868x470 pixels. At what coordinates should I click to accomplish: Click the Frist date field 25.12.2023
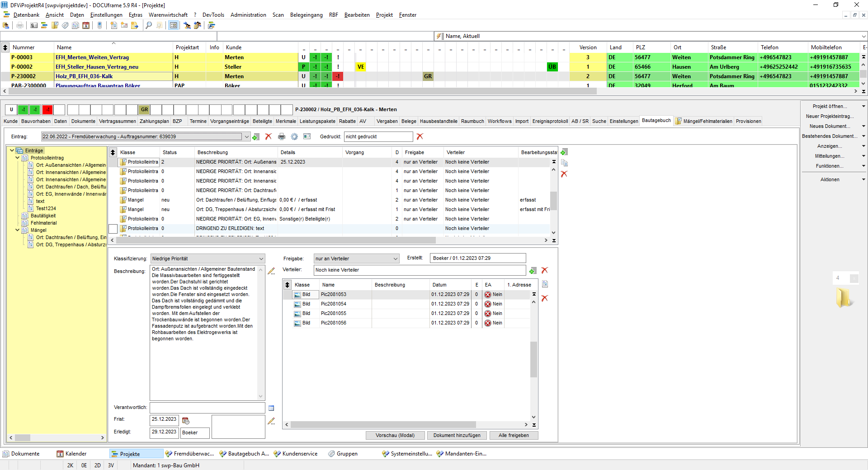tap(164, 420)
